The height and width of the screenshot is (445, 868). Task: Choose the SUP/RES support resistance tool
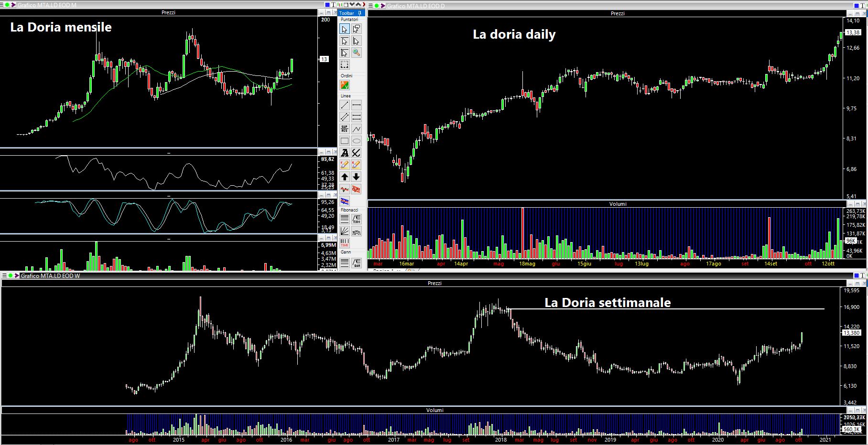click(x=345, y=129)
